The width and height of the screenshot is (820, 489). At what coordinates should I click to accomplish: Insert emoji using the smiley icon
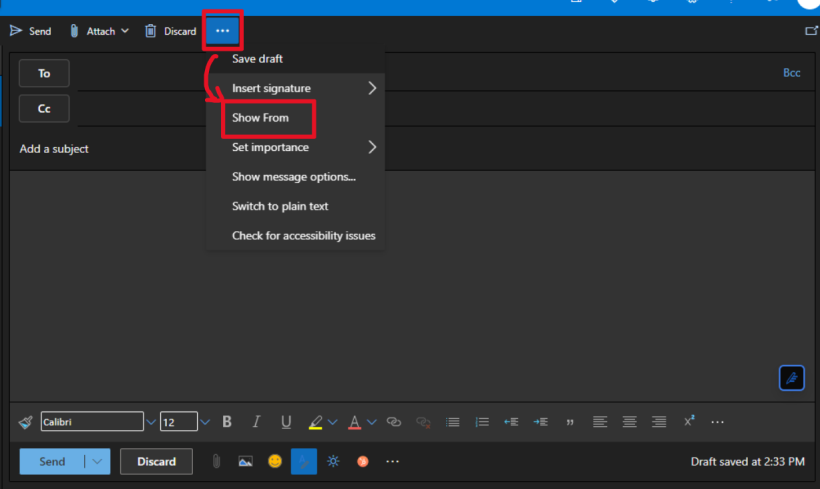tap(274, 461)
